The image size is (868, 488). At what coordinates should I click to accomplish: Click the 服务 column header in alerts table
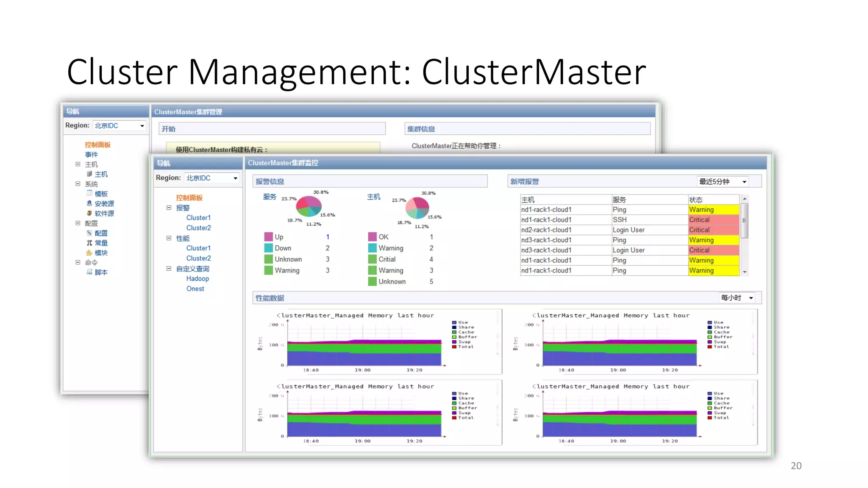(x=650, y=200)
